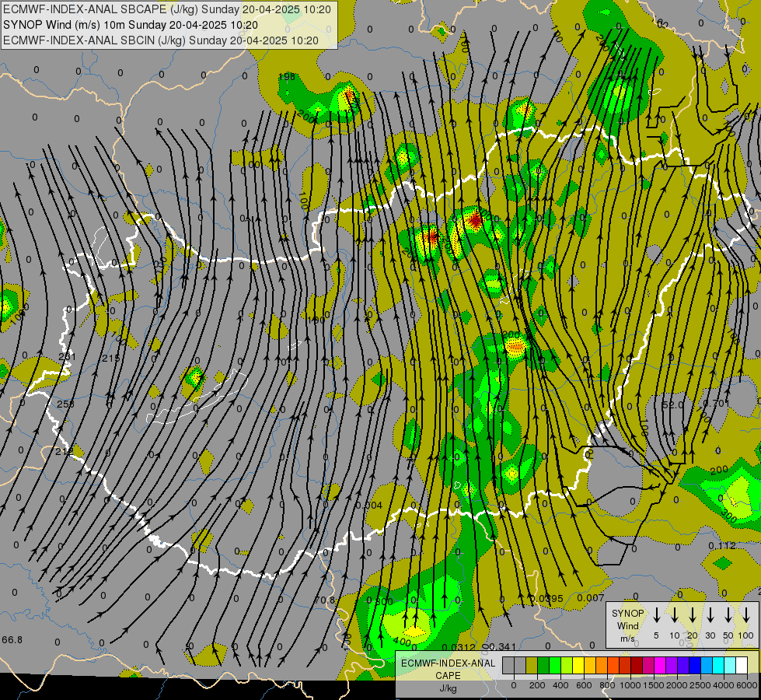Click the SBCAPE title line in header

tap(167, 9)
